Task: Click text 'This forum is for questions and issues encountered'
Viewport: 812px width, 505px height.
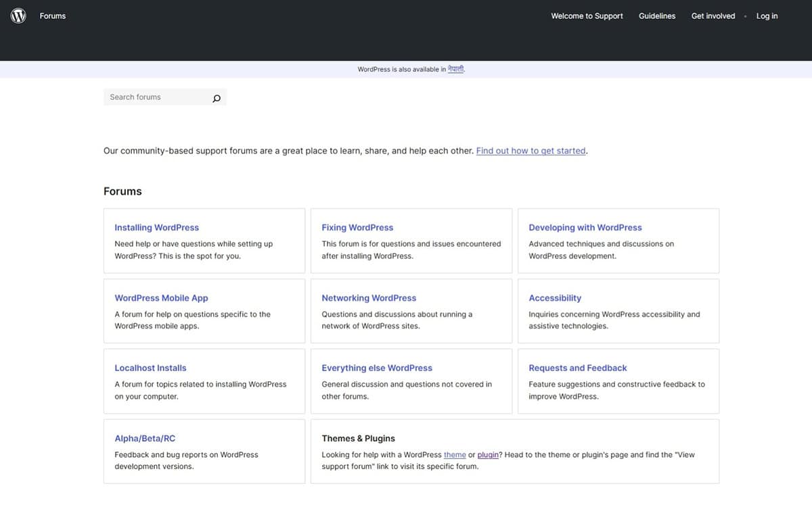Action: (411, 244)
